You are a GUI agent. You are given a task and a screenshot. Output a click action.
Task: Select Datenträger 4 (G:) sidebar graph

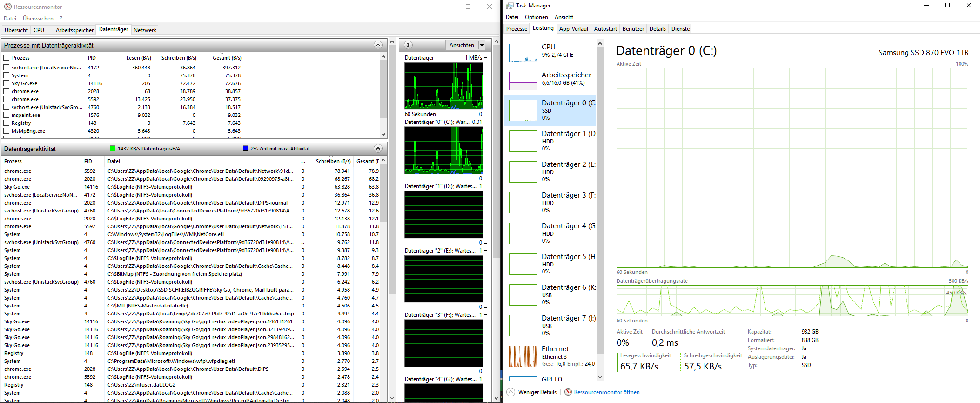coord(523,233)
